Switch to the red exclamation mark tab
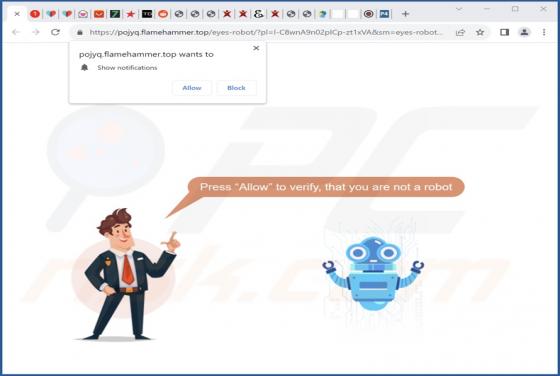Viewport: 560px width, 376px height. [35, 14]
